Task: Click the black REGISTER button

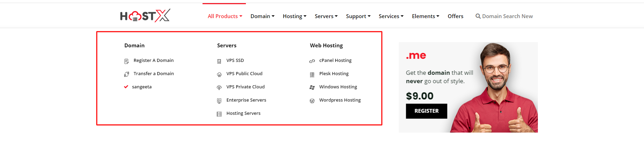Action: 427,111
